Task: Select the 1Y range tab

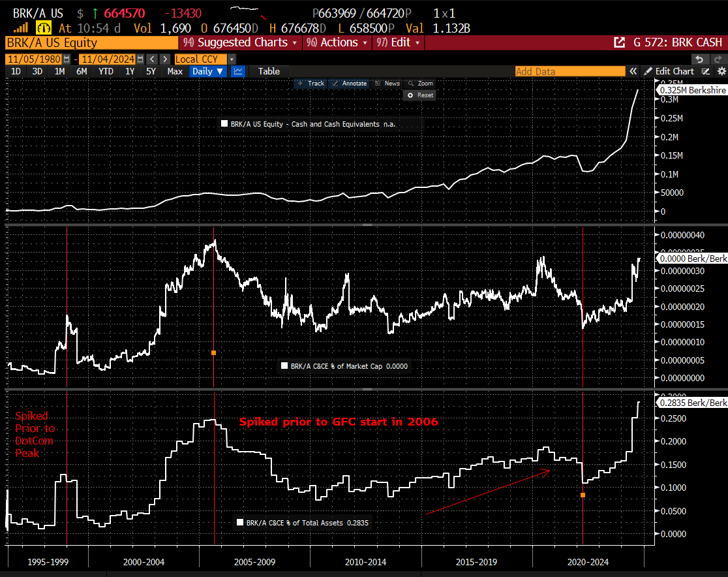Action: pyautogui.click(x=130, y=72)
